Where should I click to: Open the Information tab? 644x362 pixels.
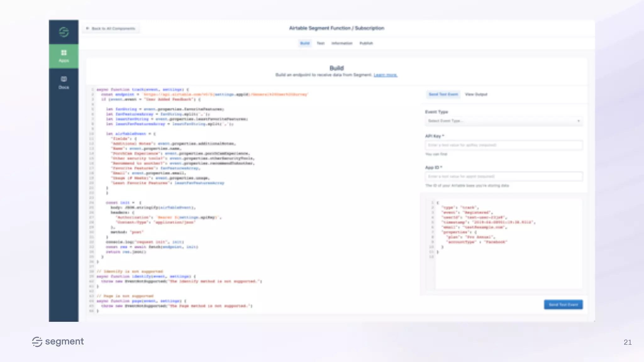(x=342, y=43)
